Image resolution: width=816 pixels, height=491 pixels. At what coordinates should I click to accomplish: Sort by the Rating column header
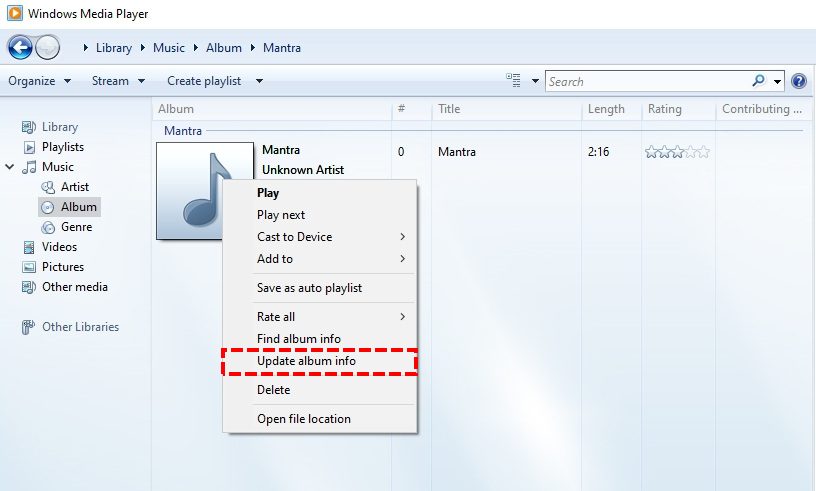click(678, 109)
